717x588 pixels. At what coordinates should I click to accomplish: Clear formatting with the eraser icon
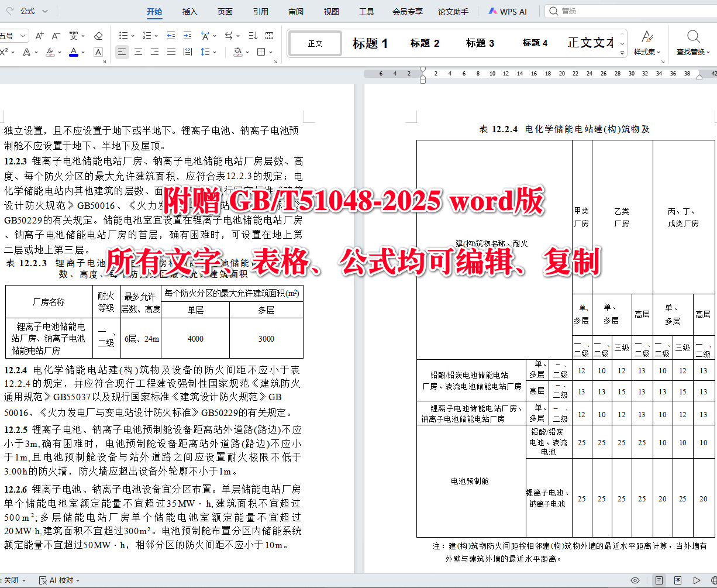coord(98,36)
